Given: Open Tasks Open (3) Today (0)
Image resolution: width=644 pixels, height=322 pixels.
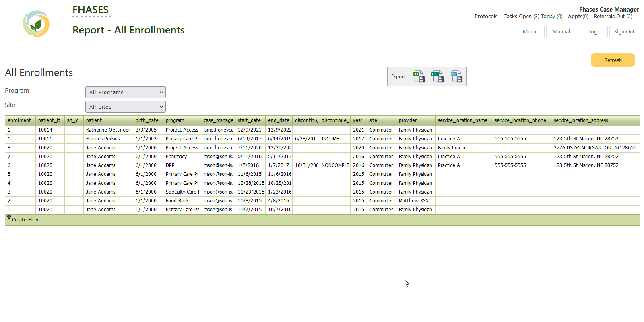Looking at the screenshot, I should pos(533,17).
